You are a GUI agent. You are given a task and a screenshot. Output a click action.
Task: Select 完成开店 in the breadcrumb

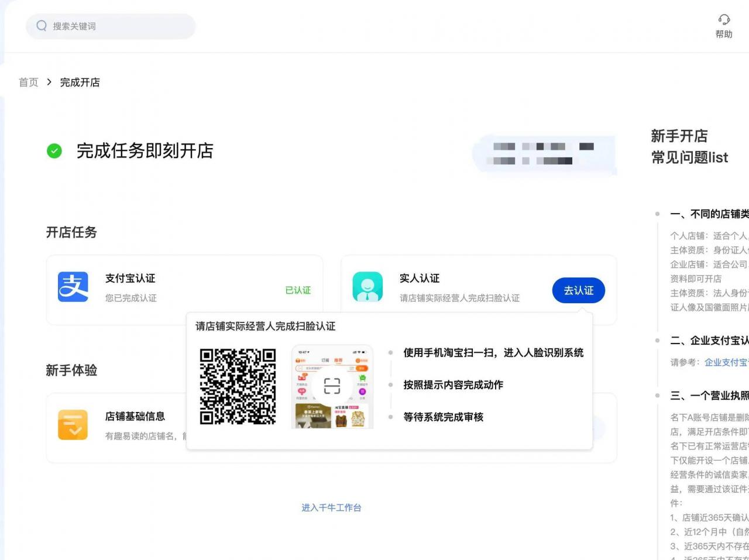pos(80,83)
